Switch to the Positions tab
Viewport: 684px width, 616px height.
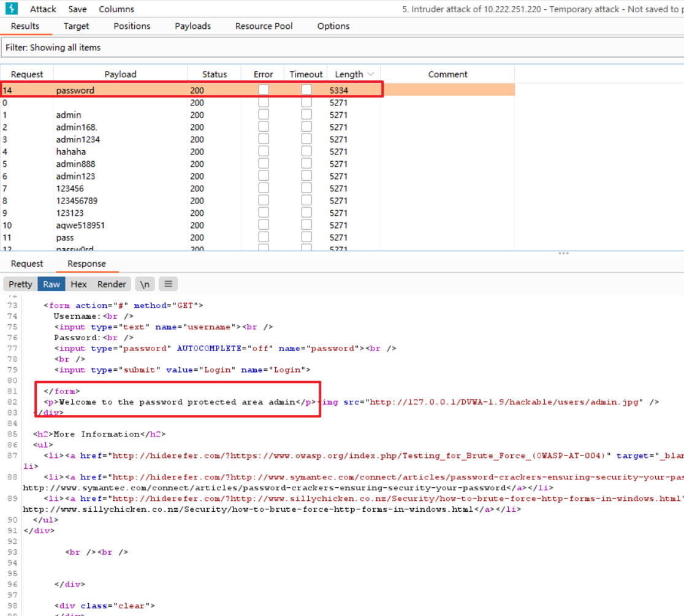pos(132,26)
